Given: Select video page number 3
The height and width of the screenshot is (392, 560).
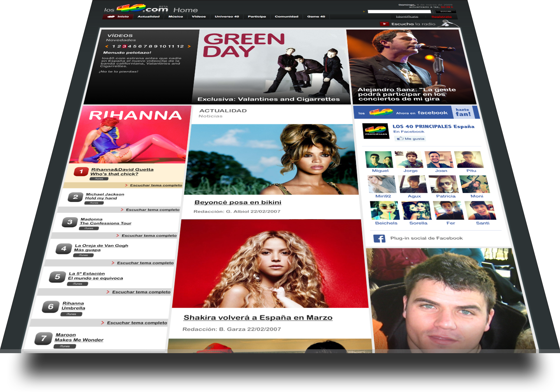Looking at the screenshot, I should pyautogui.click(x=124, y=46).
